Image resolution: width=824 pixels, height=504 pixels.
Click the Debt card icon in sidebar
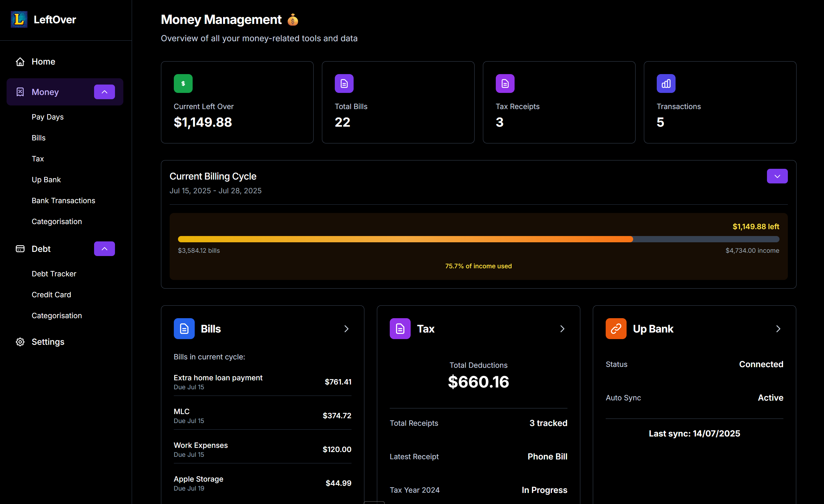[20, 249]
